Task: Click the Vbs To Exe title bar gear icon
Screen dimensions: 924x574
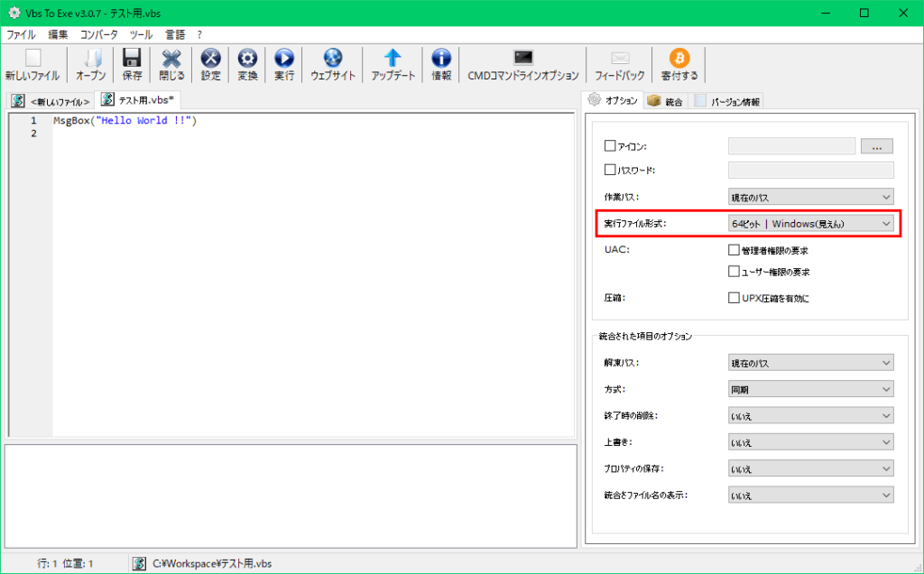Action: [14, 13]
